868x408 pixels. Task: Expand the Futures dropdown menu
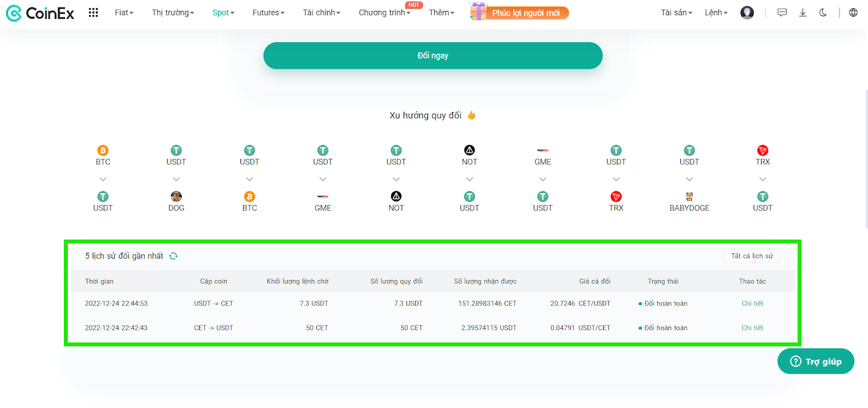269,12
